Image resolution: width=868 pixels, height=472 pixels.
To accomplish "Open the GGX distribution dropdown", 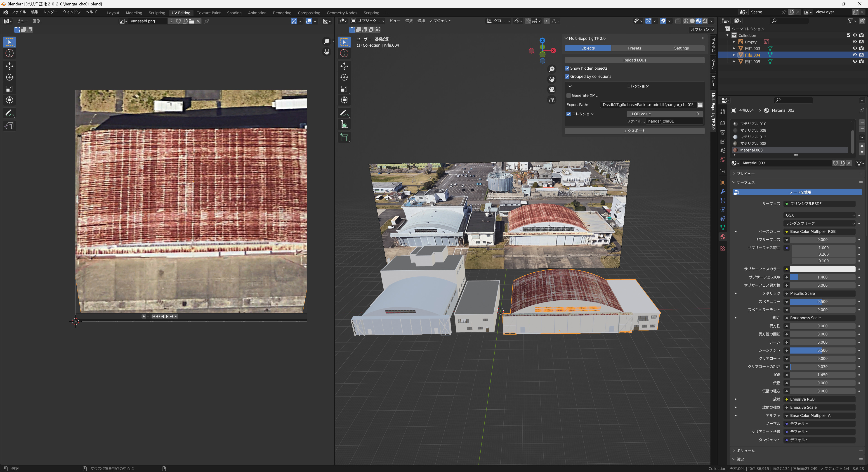I will (x=819, y=215).
